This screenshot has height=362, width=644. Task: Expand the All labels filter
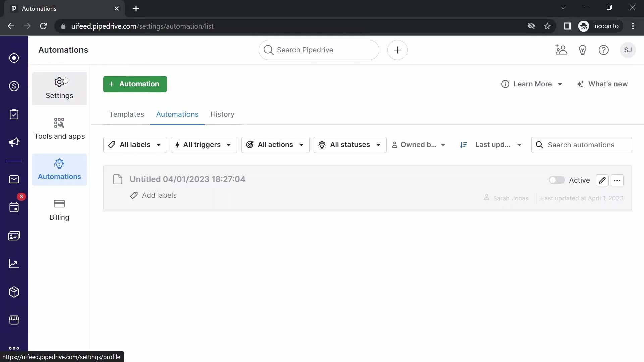[x=135, y=145]
